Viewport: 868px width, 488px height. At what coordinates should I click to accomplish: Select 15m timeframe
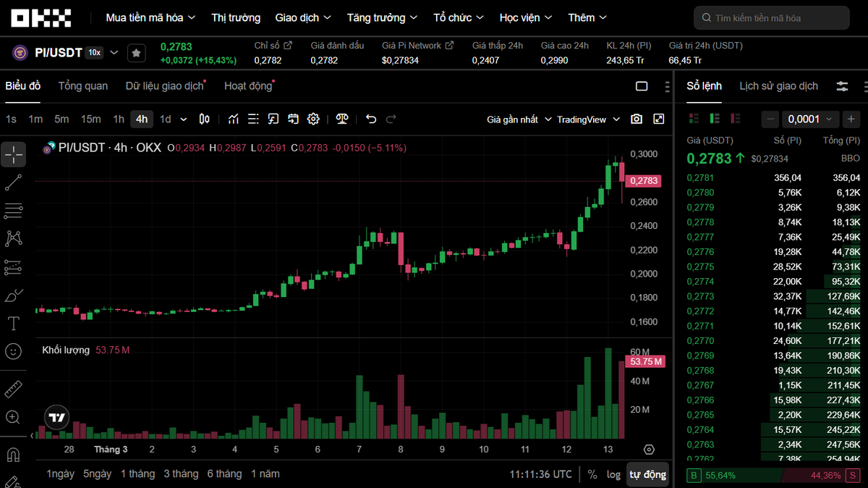(x=90, y=119)
